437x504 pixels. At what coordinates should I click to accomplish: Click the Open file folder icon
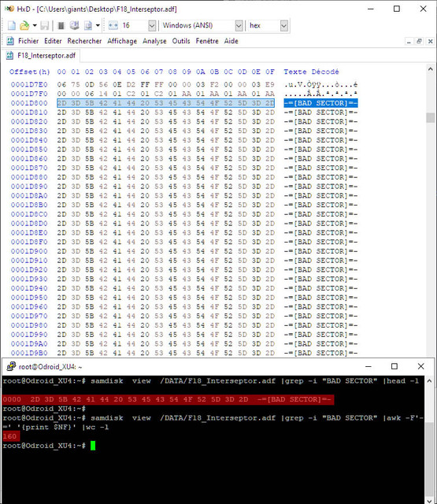(24, 25)
